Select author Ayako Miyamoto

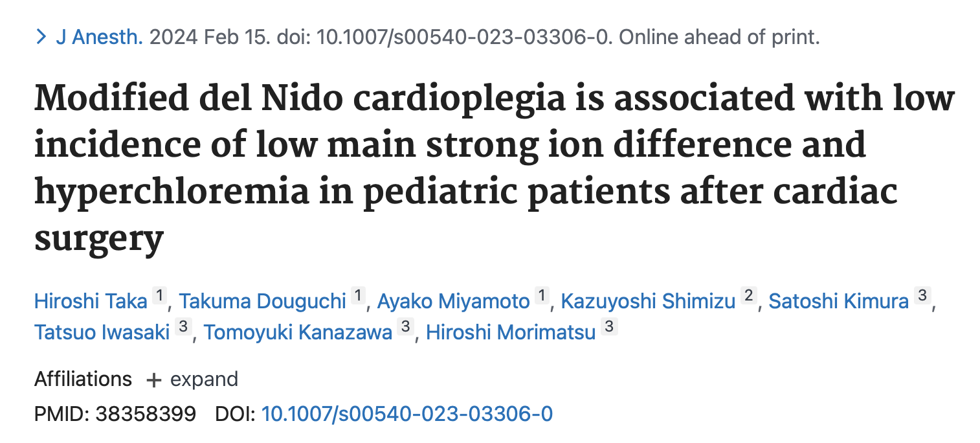[x=454, y=301]
